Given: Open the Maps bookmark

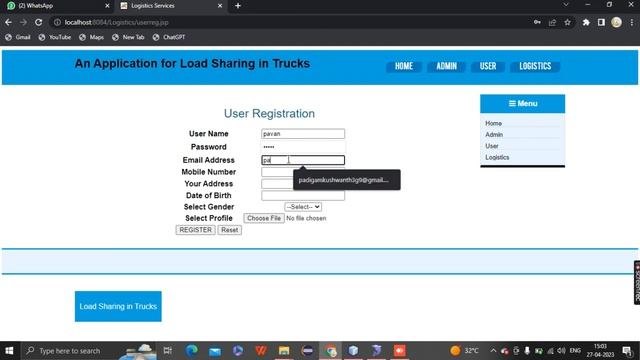Looking at the screenshot, I should 91,37.
